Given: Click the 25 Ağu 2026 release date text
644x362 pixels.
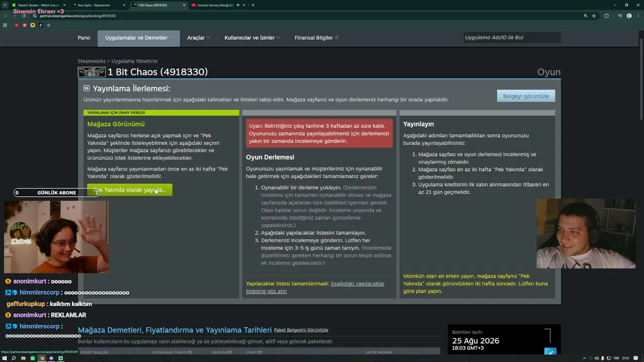Looking at the screenshot, I should 475,341.
